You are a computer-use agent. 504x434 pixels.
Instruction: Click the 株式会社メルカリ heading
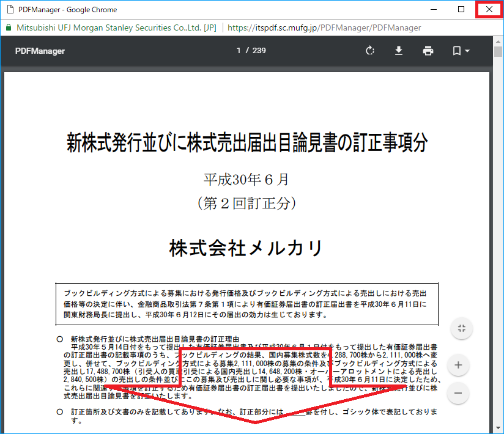[x=246, y=248]
